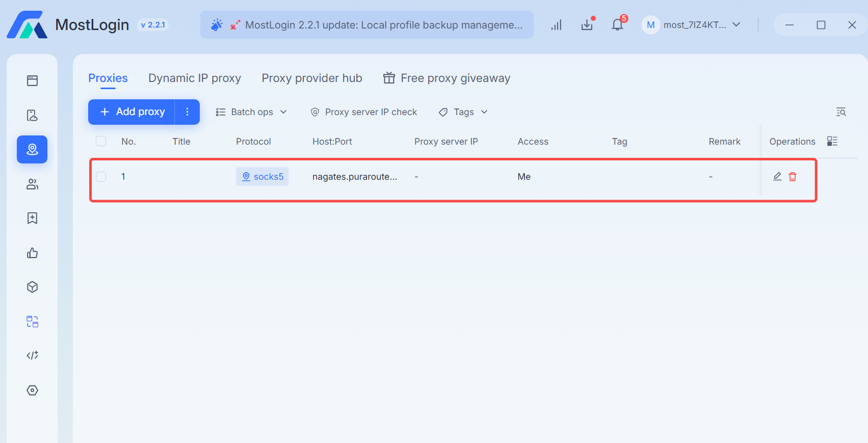Click the Access column header
Image resolution: width=868 pixels, height=443 pixels.
coord(533,142)
